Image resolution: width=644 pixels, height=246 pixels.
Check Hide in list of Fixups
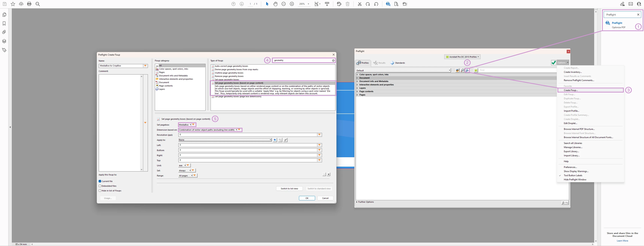coord(100,191)
